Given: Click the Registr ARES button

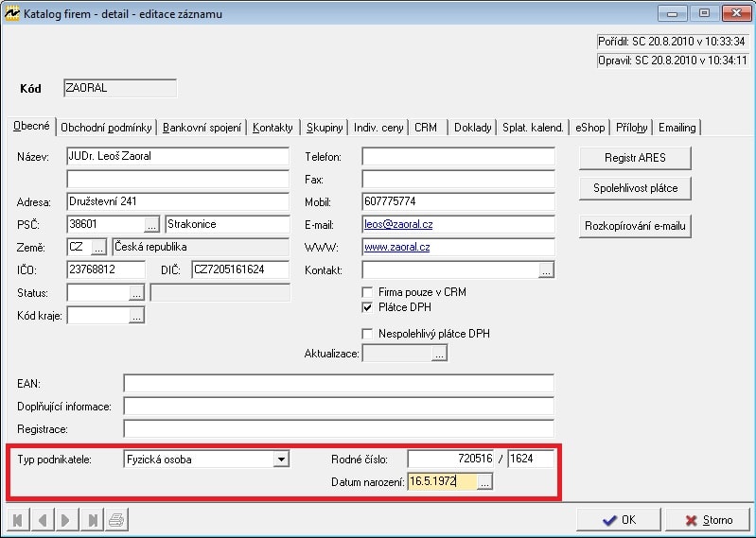Looking at the screenshot, I should point(635,158).
